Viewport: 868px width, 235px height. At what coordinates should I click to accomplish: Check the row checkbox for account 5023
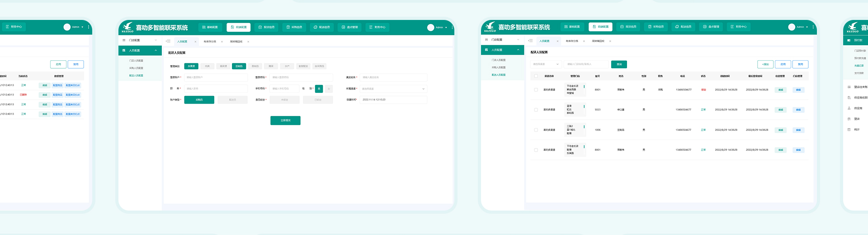click(536, 110)
